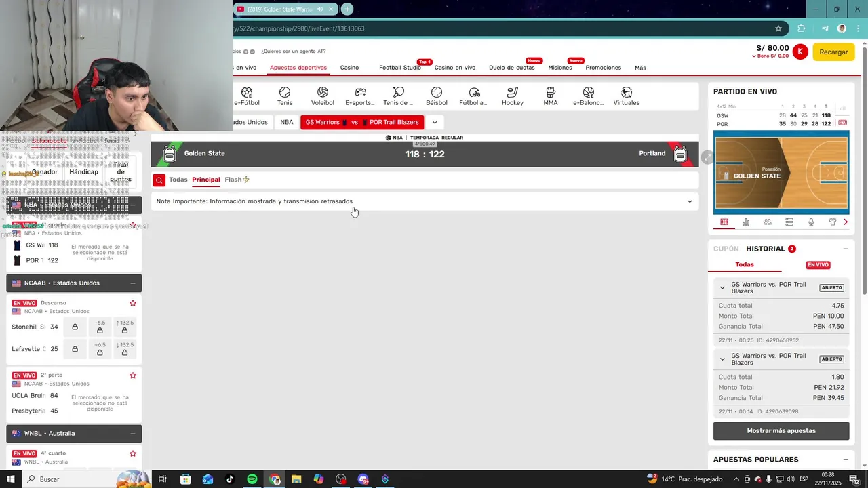Show the court view in live match panel

pos(724,222)
